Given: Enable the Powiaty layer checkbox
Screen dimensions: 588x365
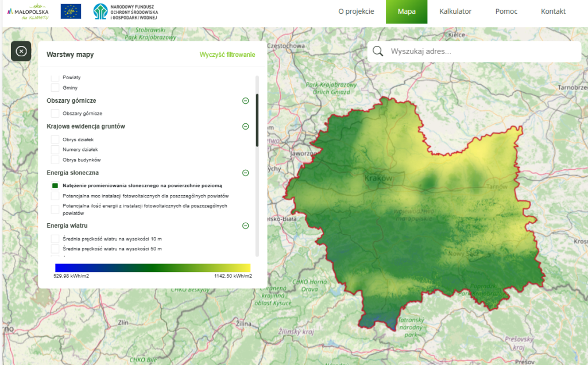Looking at the screenshot, I should tap(55, 77).
